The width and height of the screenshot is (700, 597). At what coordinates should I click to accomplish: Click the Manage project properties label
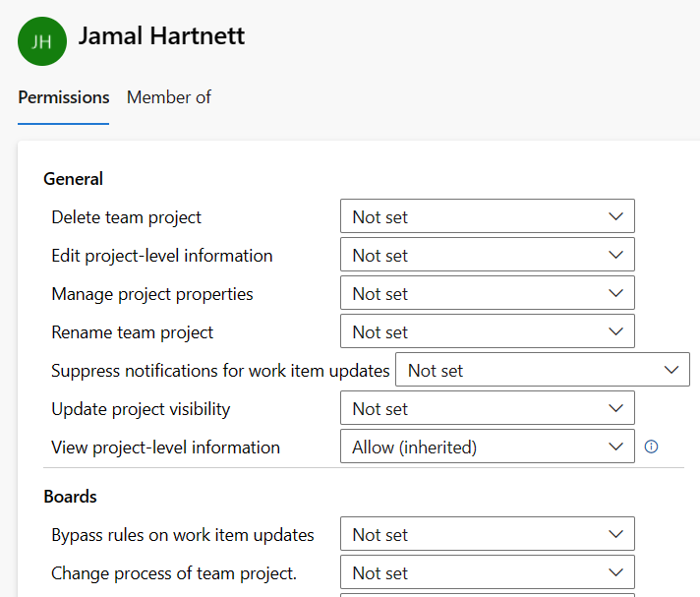(152, 294)
